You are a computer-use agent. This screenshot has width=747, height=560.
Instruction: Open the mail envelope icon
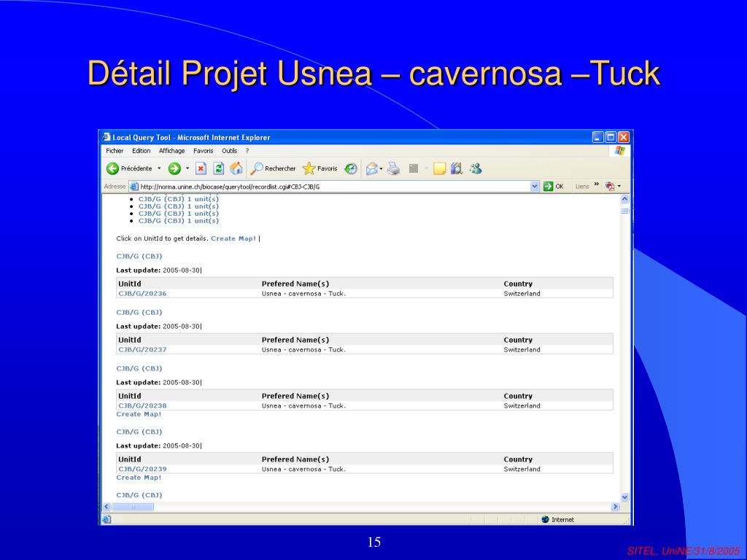(x=371, y=168)
